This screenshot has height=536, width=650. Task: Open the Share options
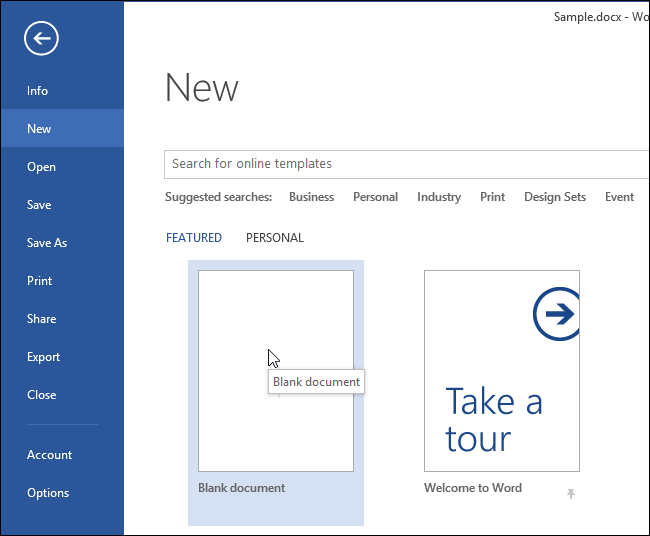pyautogui.click(x=42, y=319)
